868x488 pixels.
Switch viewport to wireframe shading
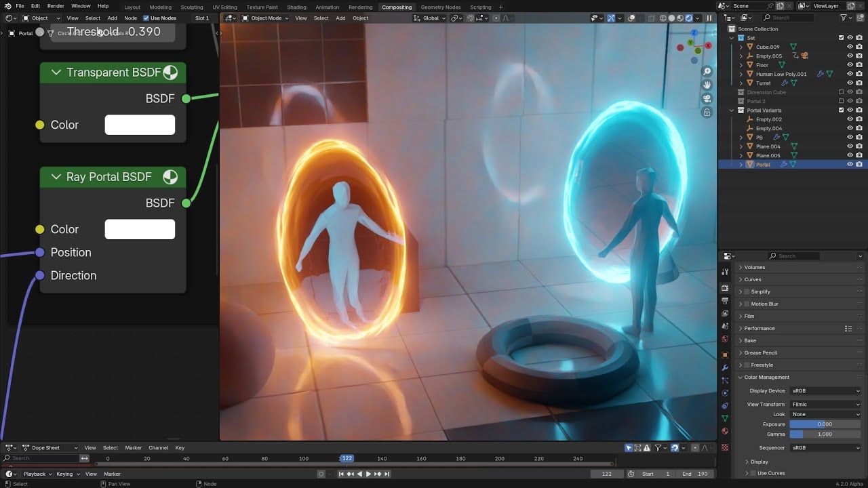[x=664, y=18]
